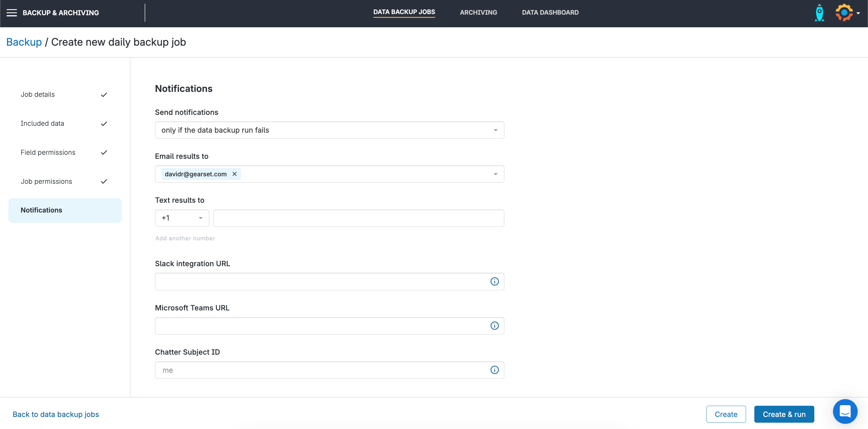
Task: Select the Field permissions step
Action: click(48, 152)
